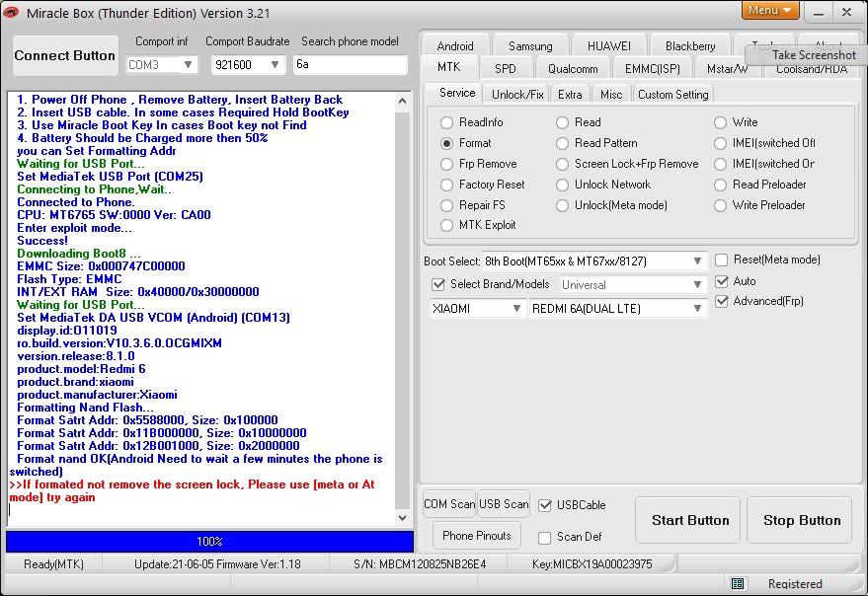Select Unlock(Meta mode) radio button
This screenshot has height=596, width=868.
point(563,205)
